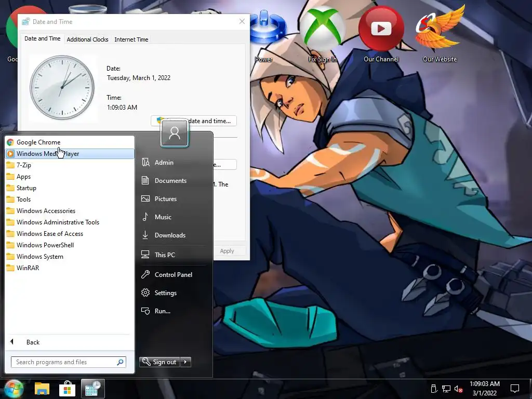Open Microsoft Store from the taskbar
Viewport: 532px width, 399px height.
click(67, 389)
